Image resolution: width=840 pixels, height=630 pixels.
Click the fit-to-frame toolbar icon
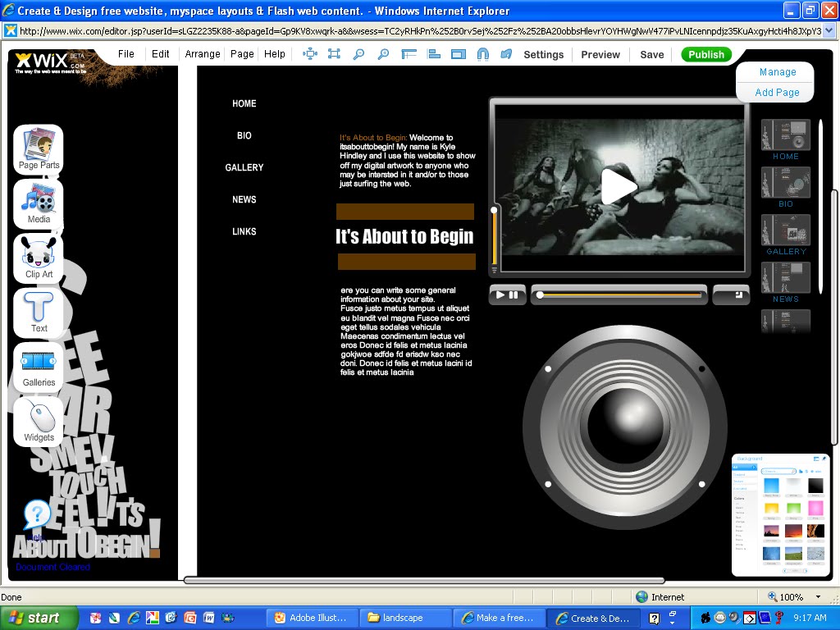334,54
